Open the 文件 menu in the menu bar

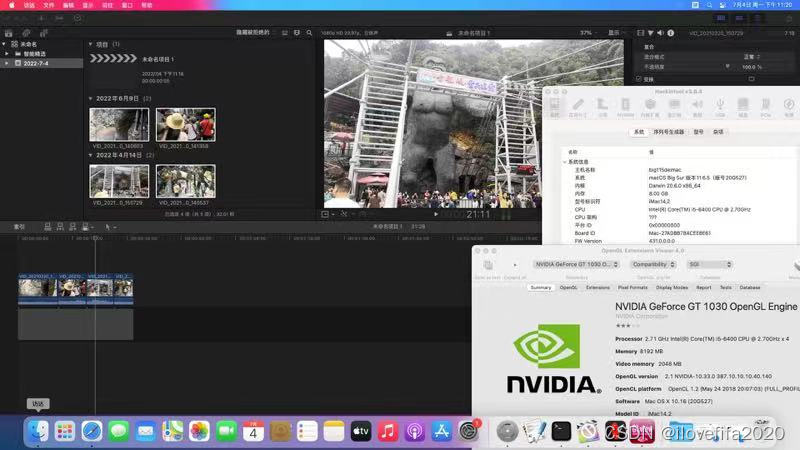[48, 5]
